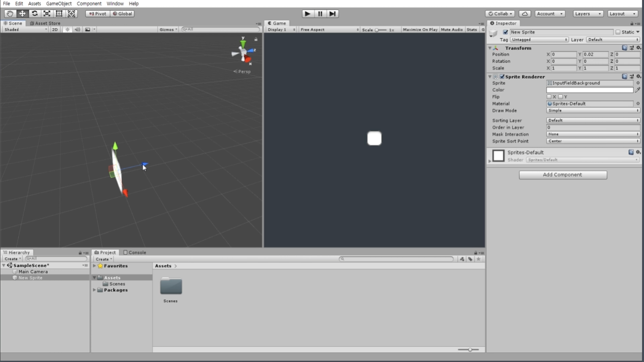Toggle scene audio icon
The image size is (644, 362).
[x=77, y=29]
